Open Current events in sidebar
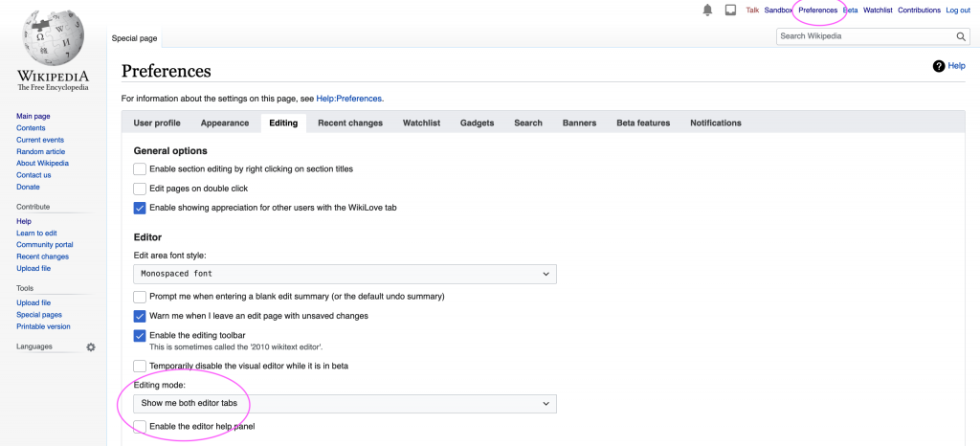Screen dimensions: 980x446 click(x=40, y=140)
